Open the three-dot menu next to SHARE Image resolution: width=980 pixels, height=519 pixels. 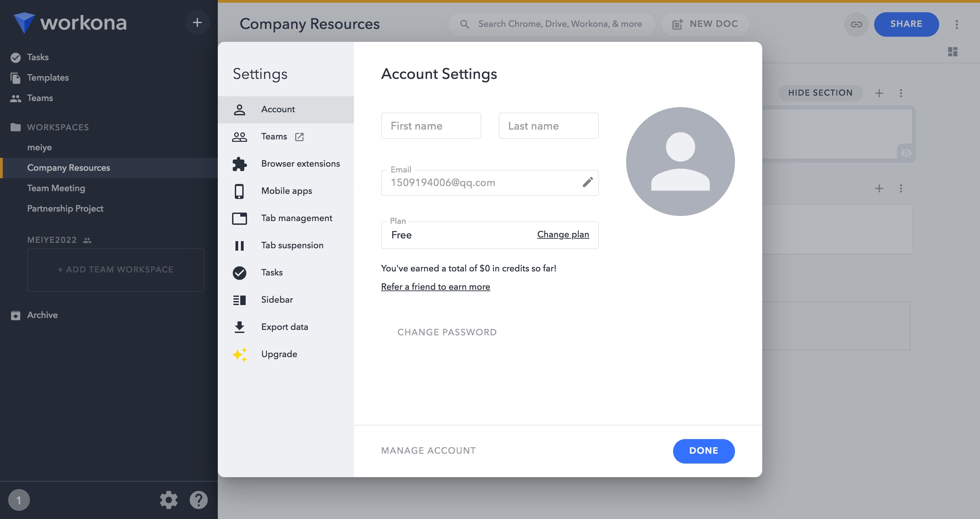957,24
